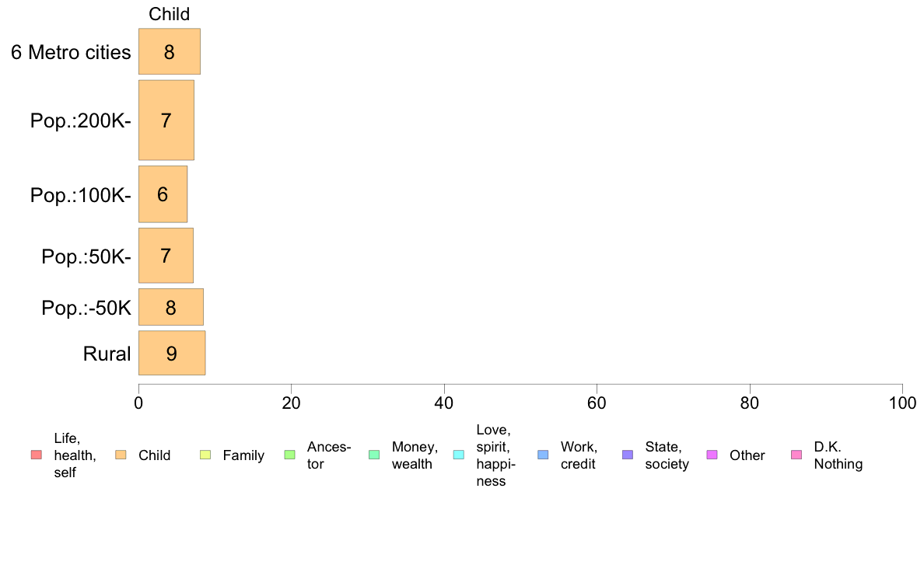924x572 pixels.
Task: Click the cyan Love, spirit, happiness swatch
Action: (458, 455)
